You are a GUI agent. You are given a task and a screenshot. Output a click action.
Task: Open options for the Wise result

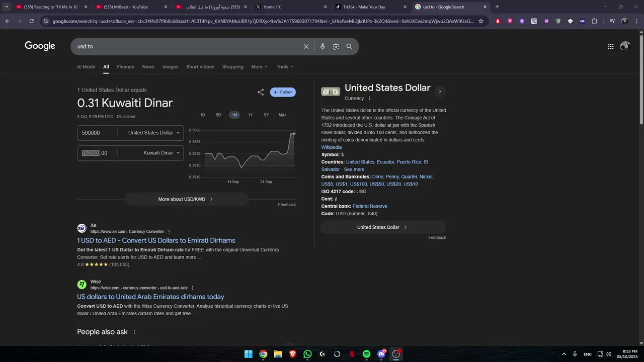192,288
